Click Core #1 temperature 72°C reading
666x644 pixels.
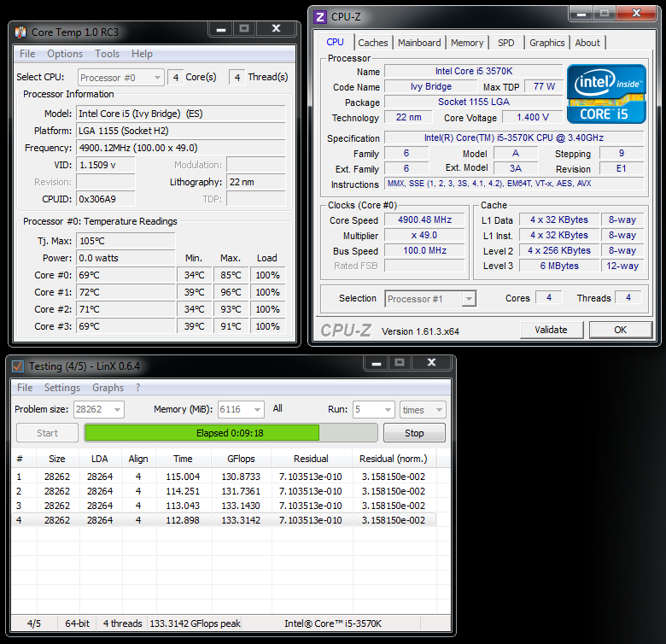pyautogui.click(x=126, y=292)
